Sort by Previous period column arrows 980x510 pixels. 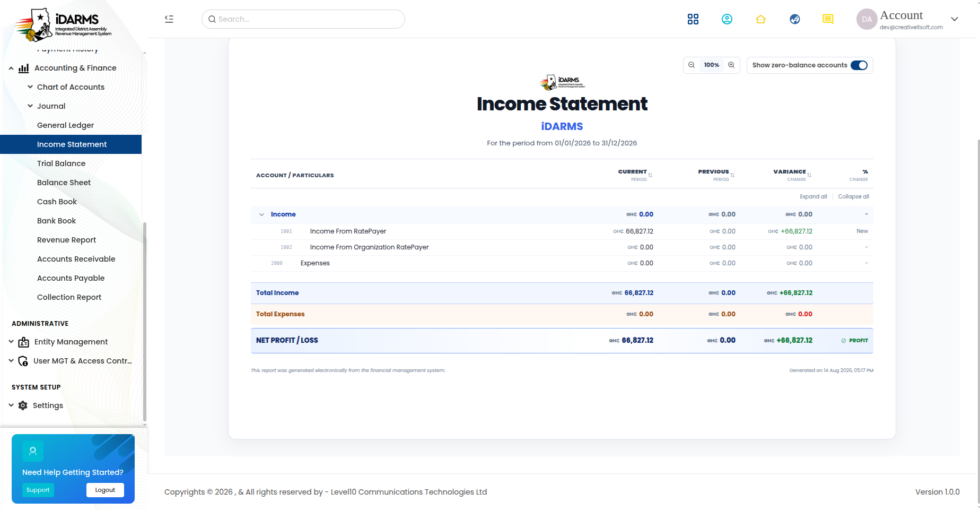732,175
